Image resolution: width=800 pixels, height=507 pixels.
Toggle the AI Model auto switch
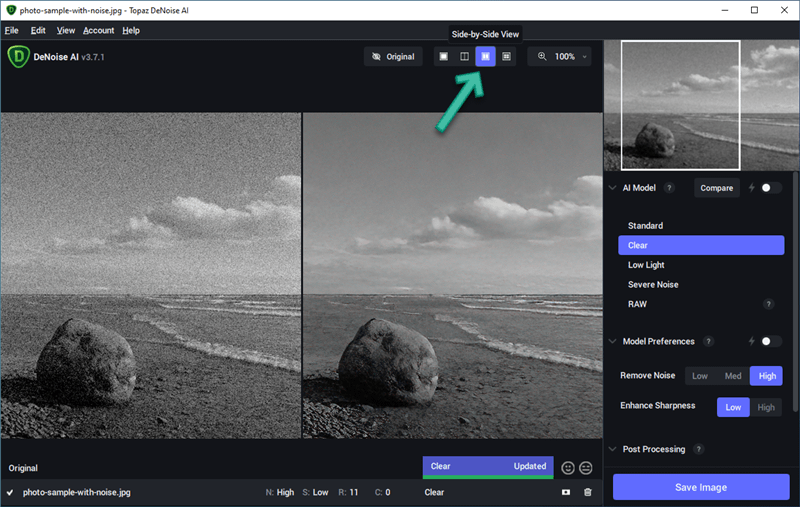[770, 188]
